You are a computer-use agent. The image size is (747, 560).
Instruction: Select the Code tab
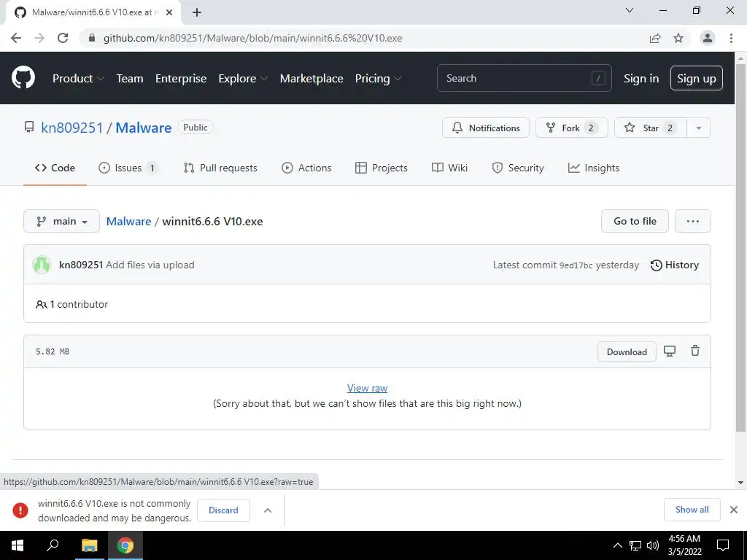pyautogui.click(x=55, y=168)
